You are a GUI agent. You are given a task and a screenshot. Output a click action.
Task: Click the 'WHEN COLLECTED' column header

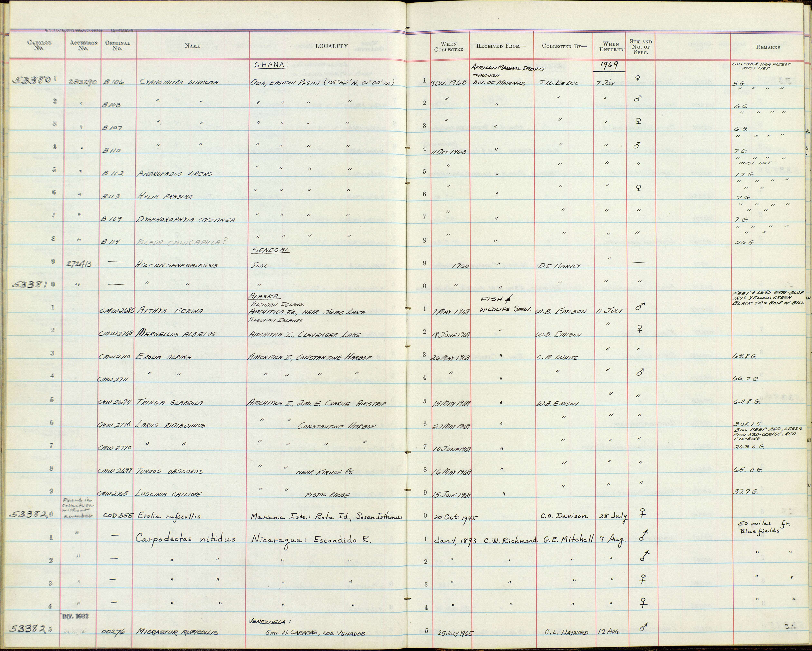(x=449, y=47)
